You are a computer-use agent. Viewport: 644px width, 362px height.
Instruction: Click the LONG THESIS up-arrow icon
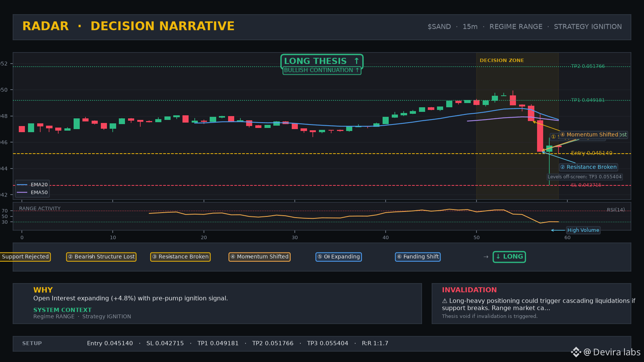point(356,61)
